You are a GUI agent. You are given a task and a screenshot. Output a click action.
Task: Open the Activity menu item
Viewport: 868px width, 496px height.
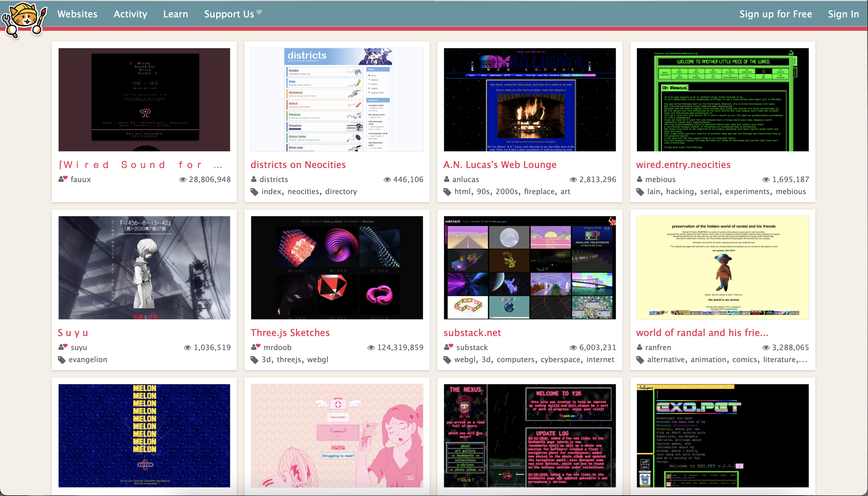click(130, 14)
